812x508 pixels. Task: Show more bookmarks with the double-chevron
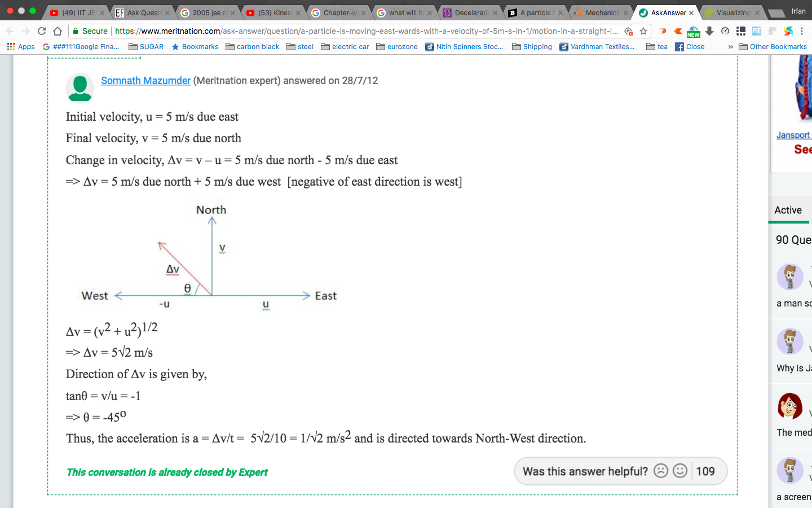[731, 47]
